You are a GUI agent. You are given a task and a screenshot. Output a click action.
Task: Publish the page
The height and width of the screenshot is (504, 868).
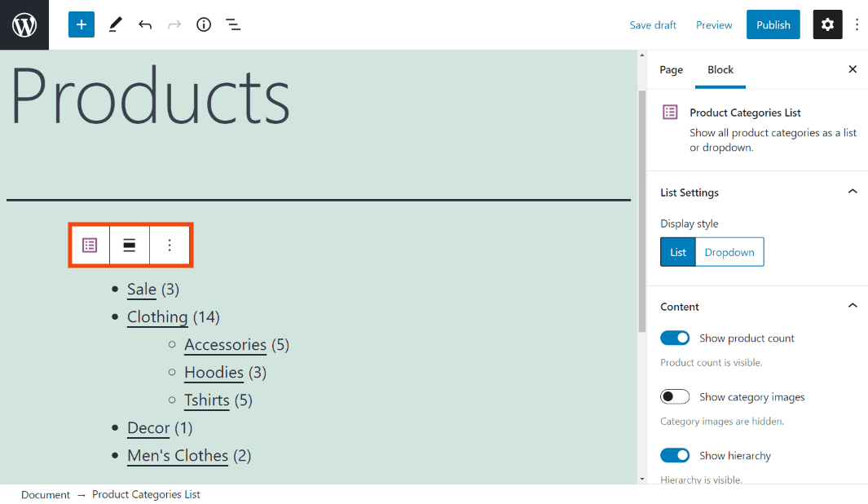pyautogui.click(x=773, y=24)
